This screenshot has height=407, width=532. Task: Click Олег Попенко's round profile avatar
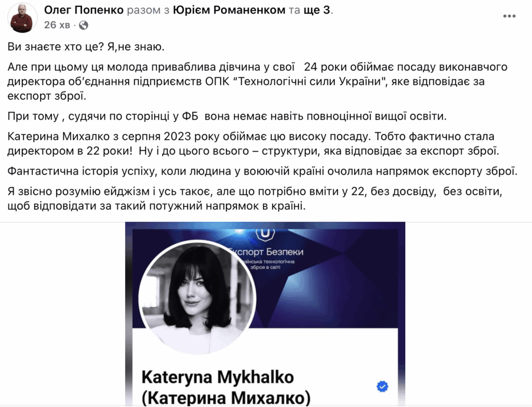22,18
